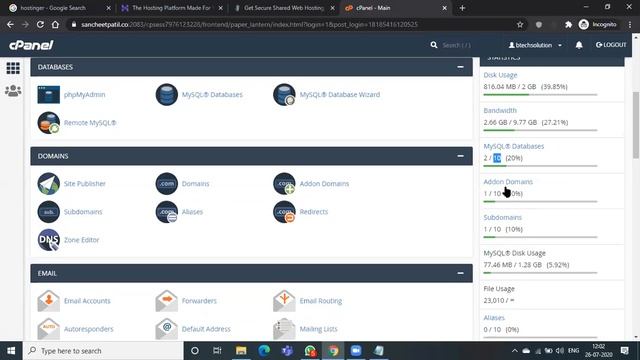The height and width of the screenshot is (360, 640).
Task: Reload the page
Action: point(40,24)
